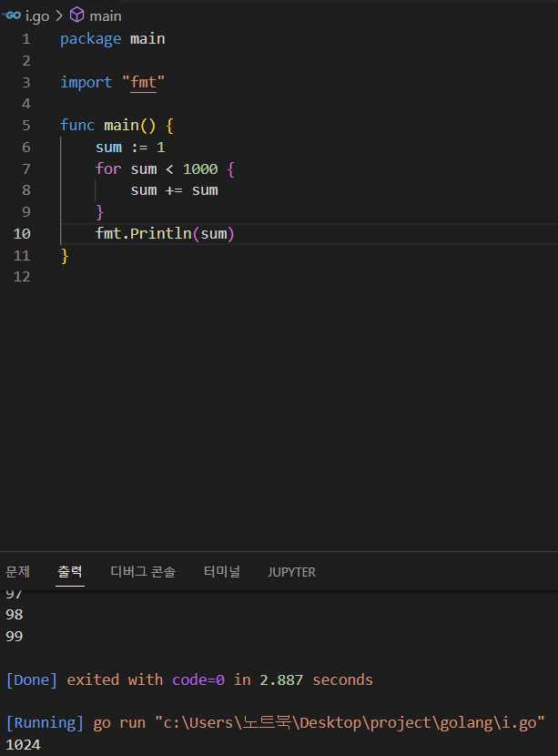Open the main symbol breadcrumb
This screenshot has height=756, width=558.
[x=105, y=15]
